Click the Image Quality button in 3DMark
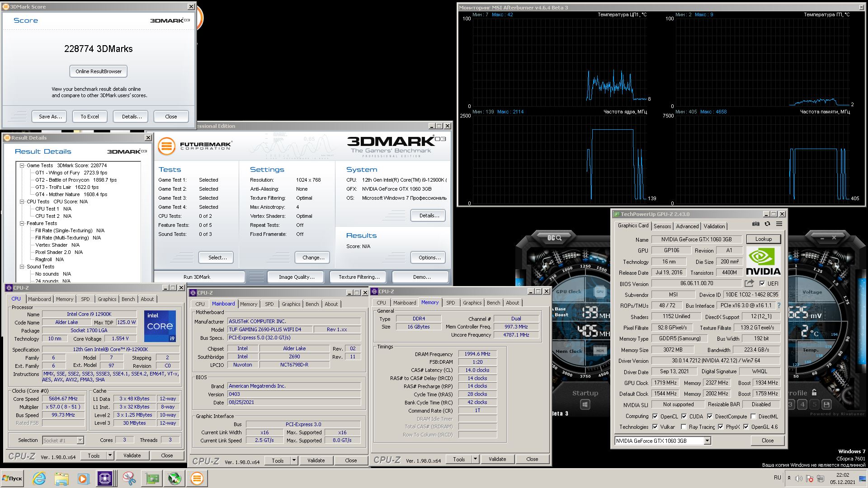 [x=297, y=277]
